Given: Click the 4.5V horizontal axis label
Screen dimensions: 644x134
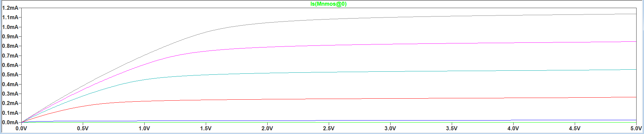Looking at the screenshot, I should (575, 128).
